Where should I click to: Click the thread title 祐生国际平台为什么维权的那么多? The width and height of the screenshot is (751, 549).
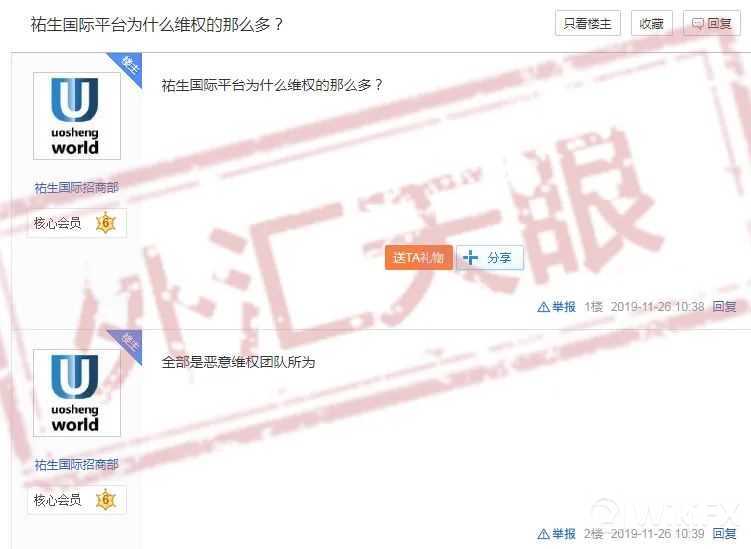[x=157, y=24]
